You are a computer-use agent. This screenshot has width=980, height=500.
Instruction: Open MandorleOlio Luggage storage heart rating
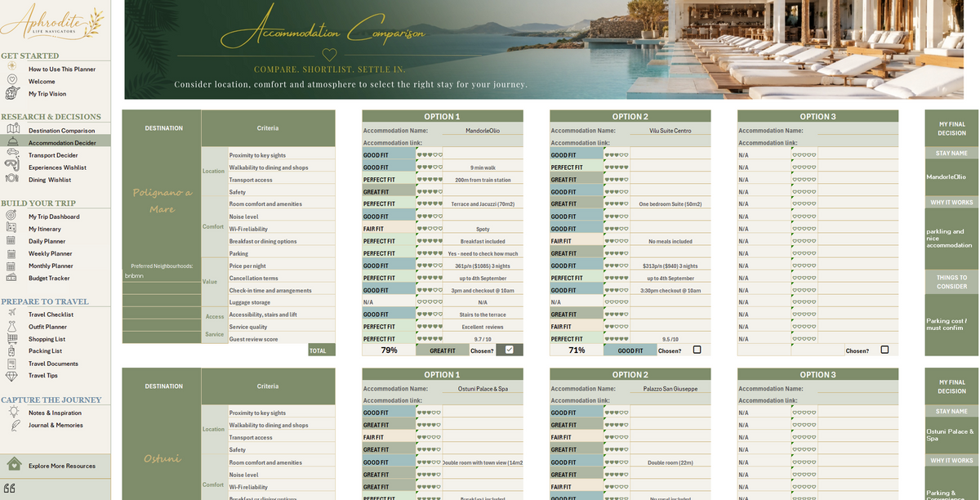[429, 301]
